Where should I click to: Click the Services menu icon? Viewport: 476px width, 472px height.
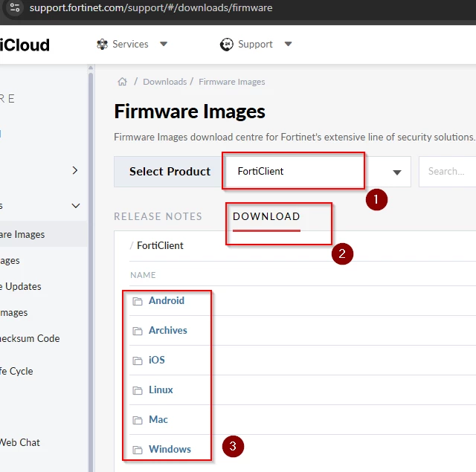pyautogui.click(x=102, y=45)
